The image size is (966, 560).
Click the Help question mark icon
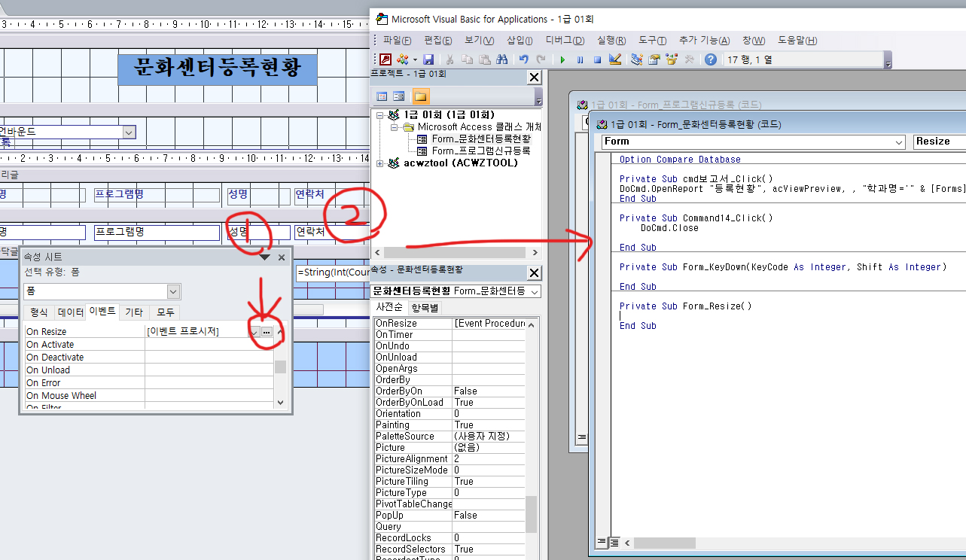point(710,59)
